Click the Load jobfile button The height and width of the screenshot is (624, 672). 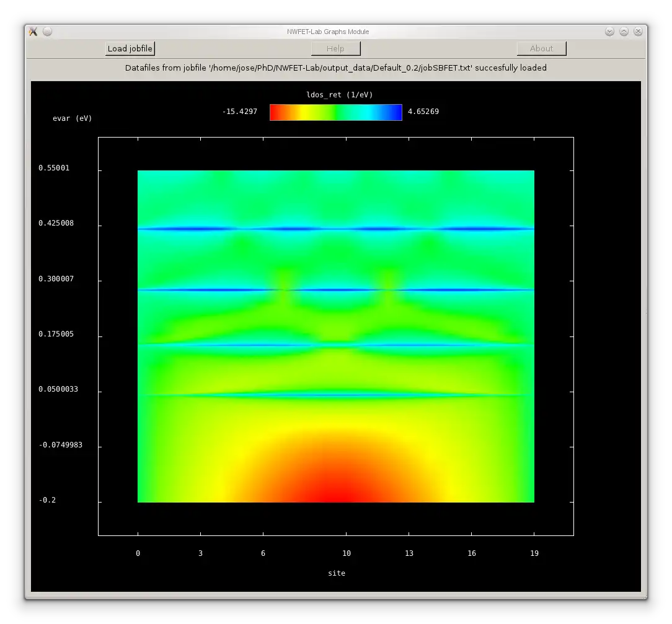tap(130, 49)
